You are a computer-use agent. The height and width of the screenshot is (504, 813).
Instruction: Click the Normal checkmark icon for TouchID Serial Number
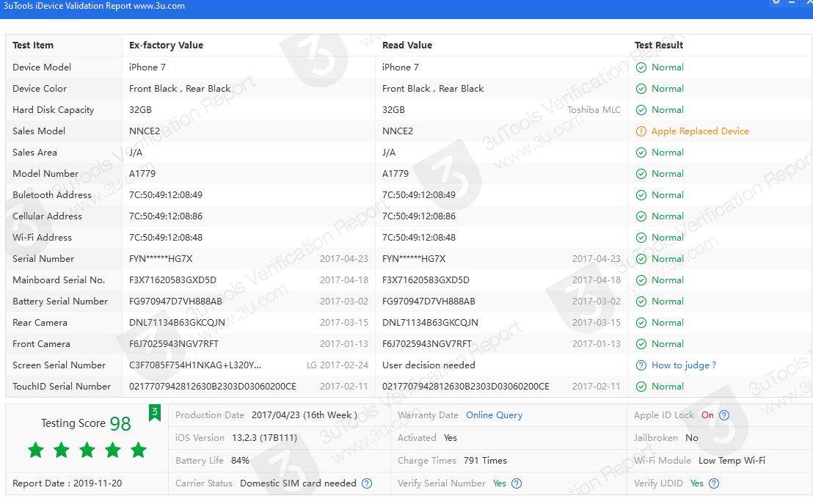641,387
